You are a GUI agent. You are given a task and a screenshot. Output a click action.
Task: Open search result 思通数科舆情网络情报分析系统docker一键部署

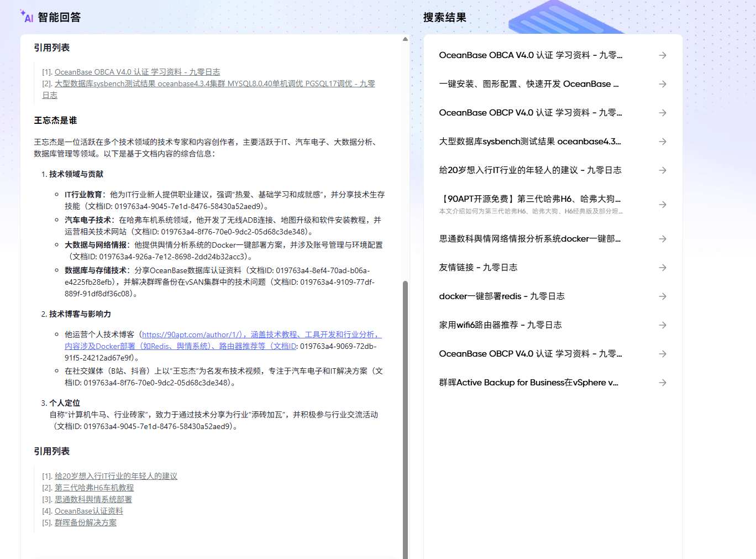(553, 239)
